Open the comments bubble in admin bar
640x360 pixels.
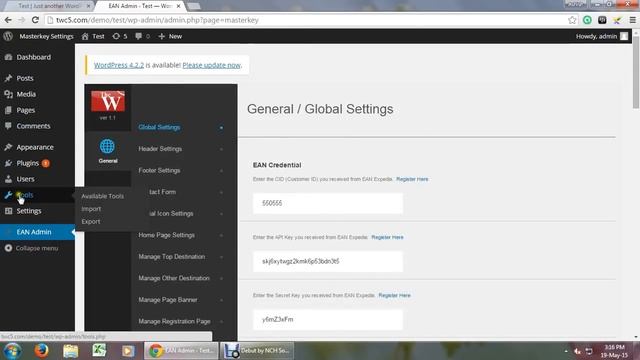coord(142,36)
